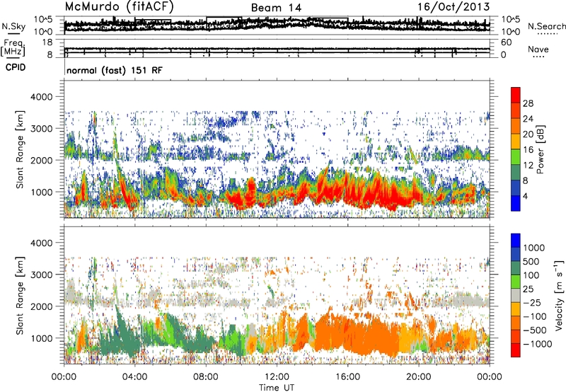Viewport: 566px width, 392px height.
Task: Click the '08:00' time axis label
Action: (x=206, y=377)
